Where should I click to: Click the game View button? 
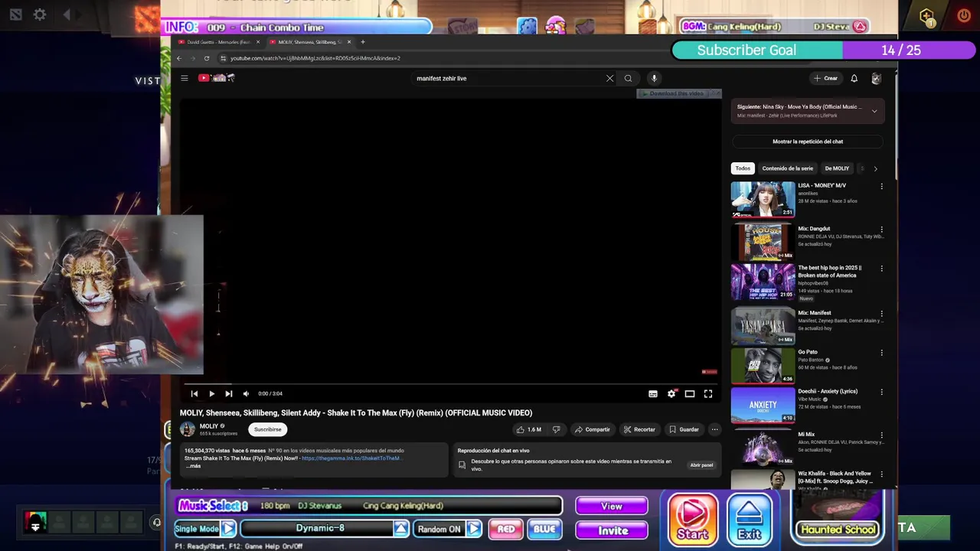click(612, 506)
